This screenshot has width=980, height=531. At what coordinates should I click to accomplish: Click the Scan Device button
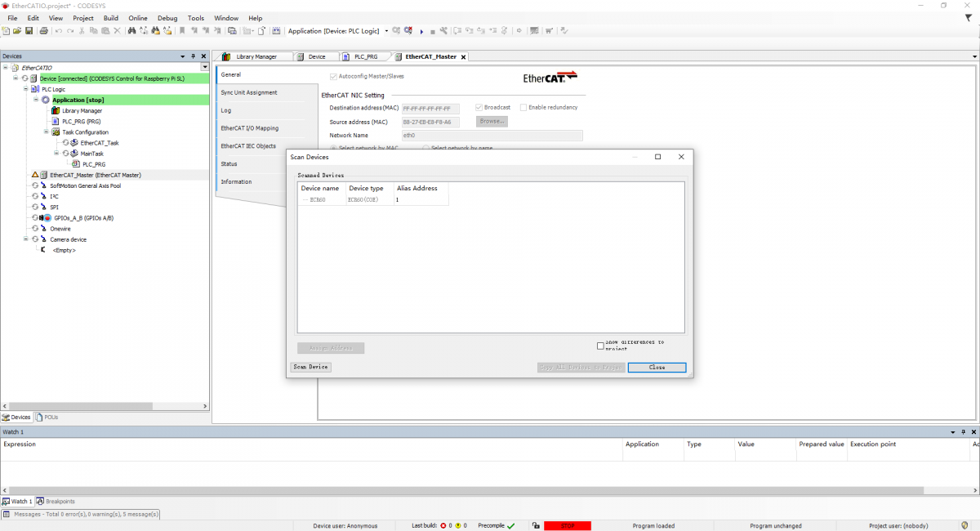[x=310, y=368]
